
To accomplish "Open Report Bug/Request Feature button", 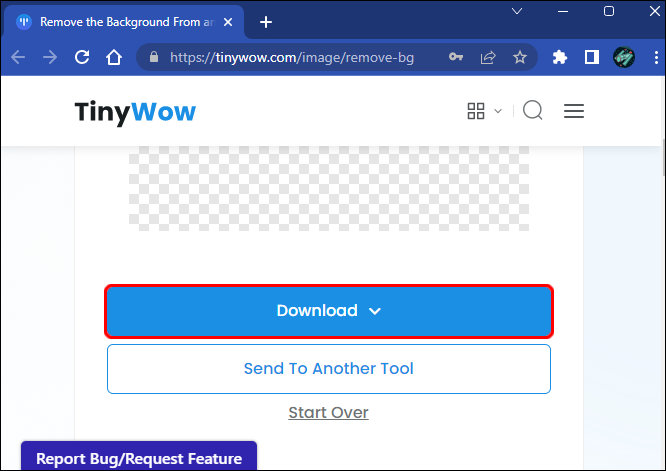I will [139, 456].
